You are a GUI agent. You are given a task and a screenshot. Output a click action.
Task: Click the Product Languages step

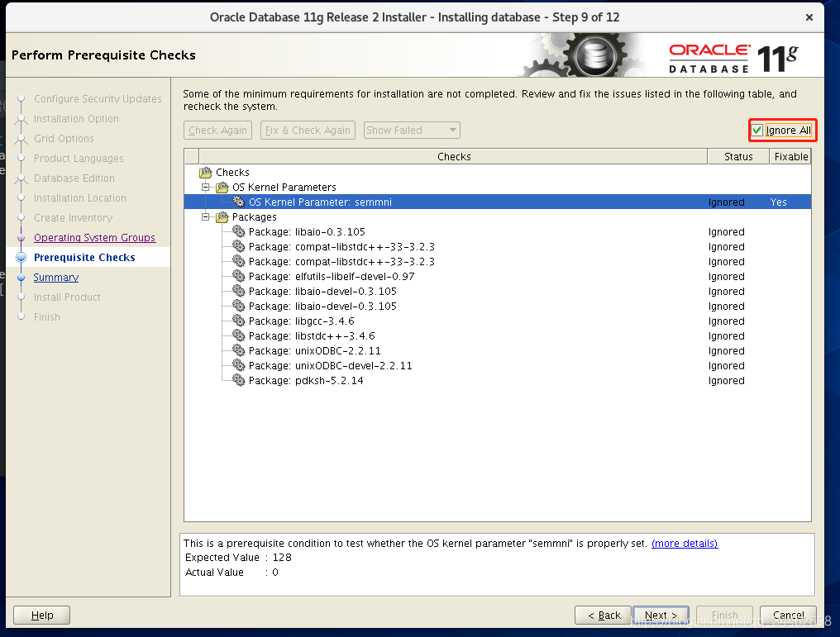click(x=79, y=159)
